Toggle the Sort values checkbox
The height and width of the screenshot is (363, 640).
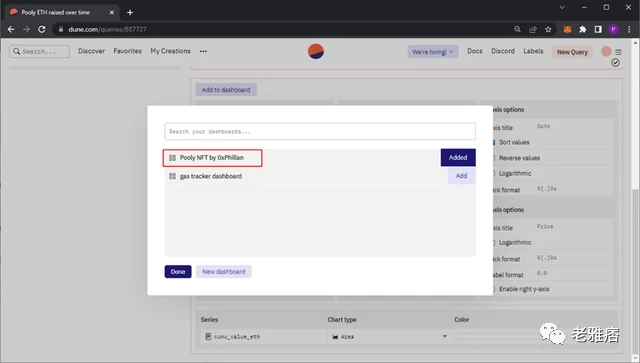[x=493, y=143]
